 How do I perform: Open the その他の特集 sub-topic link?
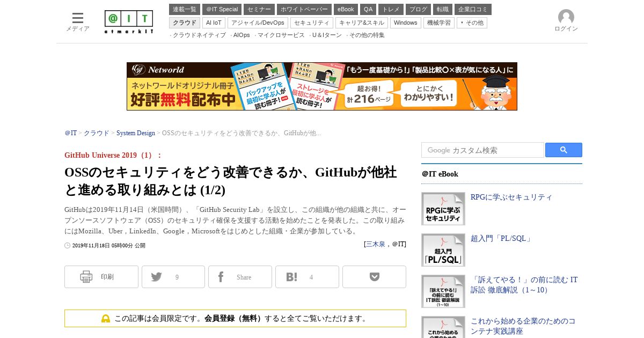(x=367, y=35)
